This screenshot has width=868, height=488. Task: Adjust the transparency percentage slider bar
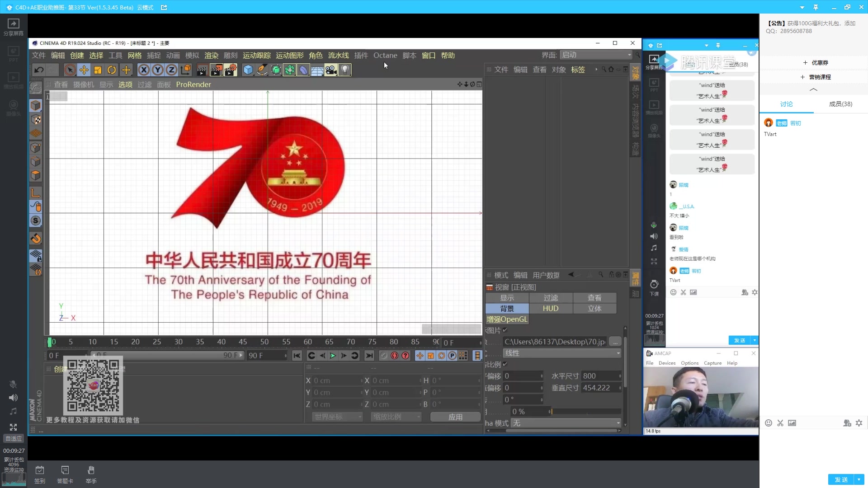[585, 412]
